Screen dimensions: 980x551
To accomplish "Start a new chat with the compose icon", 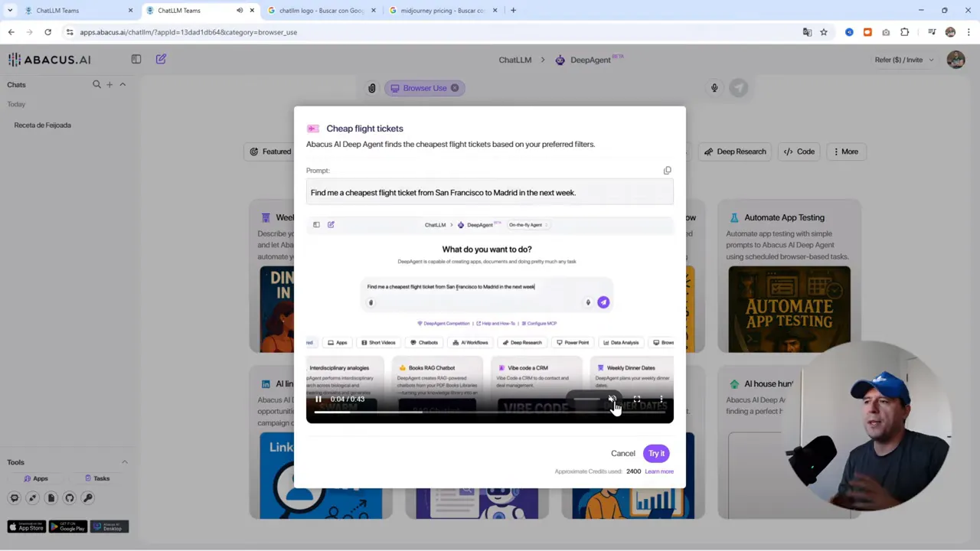I will [x=161, y=59].
